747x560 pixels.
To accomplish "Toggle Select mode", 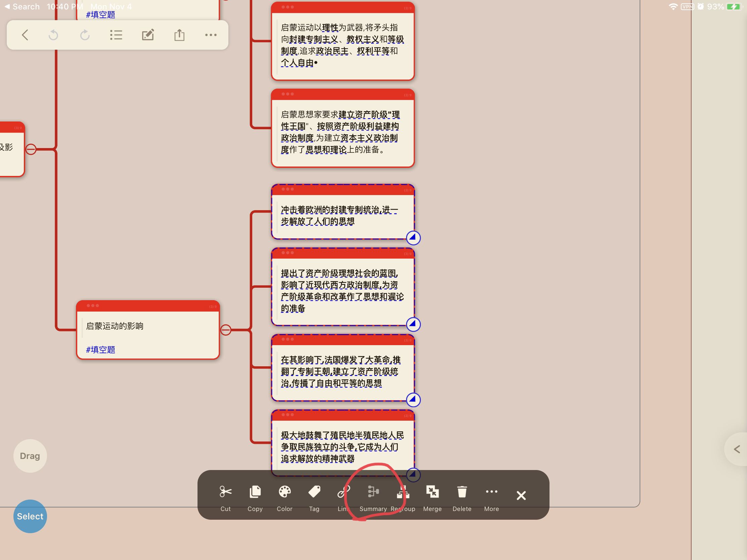I will [x=30, y=516].
